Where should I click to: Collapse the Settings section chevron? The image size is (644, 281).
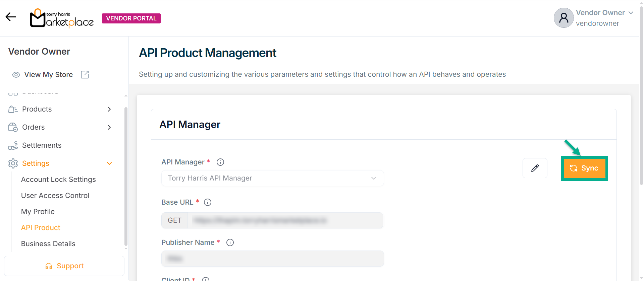[109, 163]
